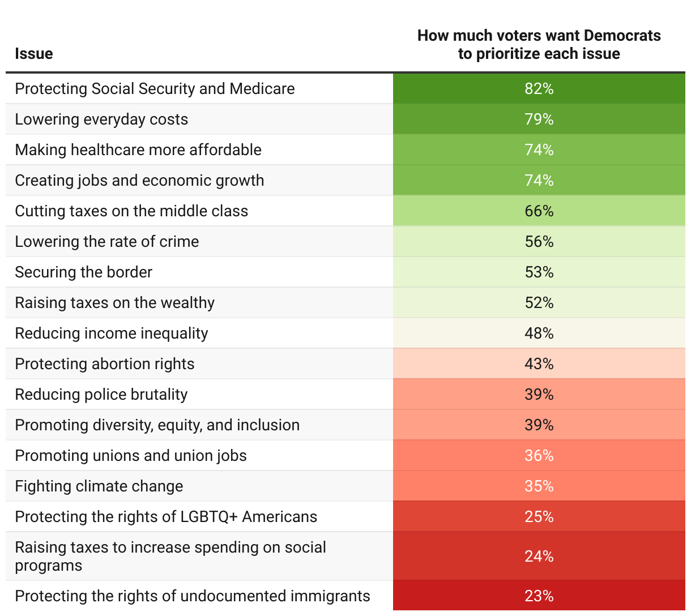This screenshot has width=691, height=616.
Task: Click the Issue column header
Action: point(33,54)
